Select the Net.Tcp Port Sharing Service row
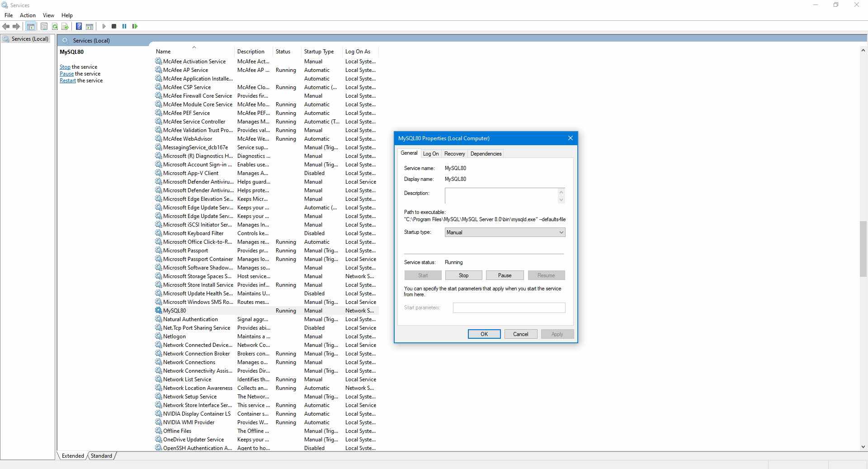 (x=266, y=327)
